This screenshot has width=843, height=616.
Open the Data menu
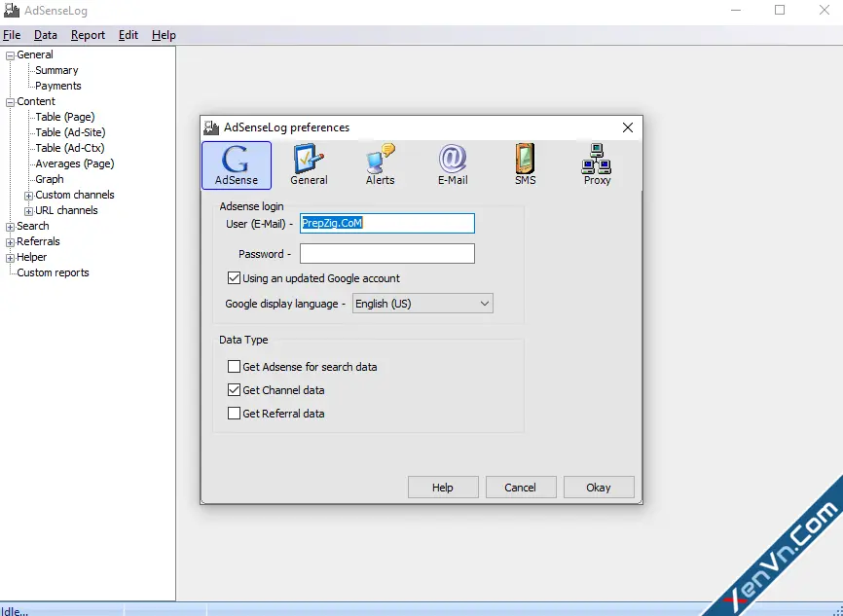click(x=46, y=35)
